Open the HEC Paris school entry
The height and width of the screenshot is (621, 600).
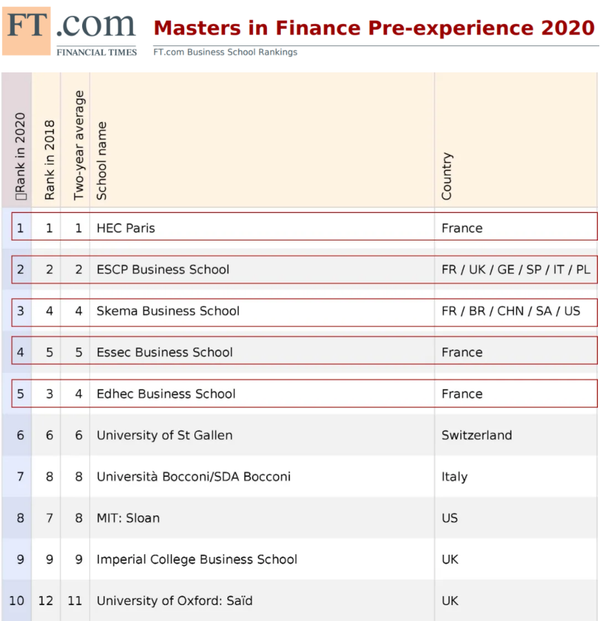(x=126, y=228)
